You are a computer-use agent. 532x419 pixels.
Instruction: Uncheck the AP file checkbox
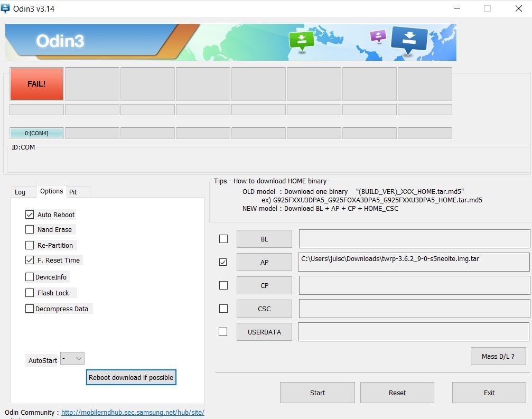coord(223,262)
